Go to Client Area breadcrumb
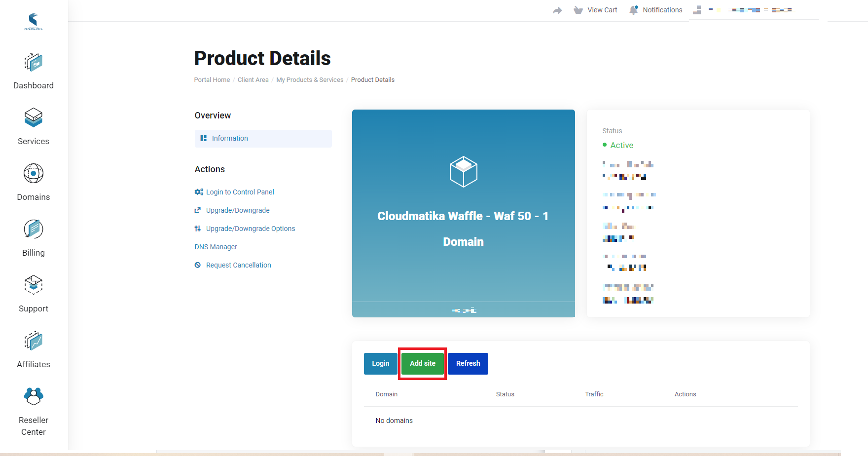The height and width of the screenshot is (460, 868). tap(253, 80)
